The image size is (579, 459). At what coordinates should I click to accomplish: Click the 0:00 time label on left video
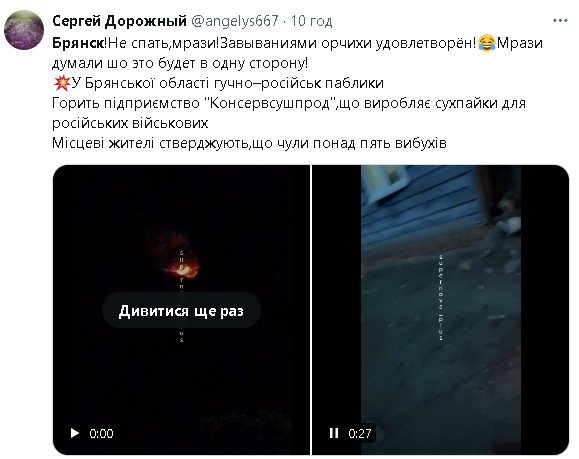tap(101, 433)
